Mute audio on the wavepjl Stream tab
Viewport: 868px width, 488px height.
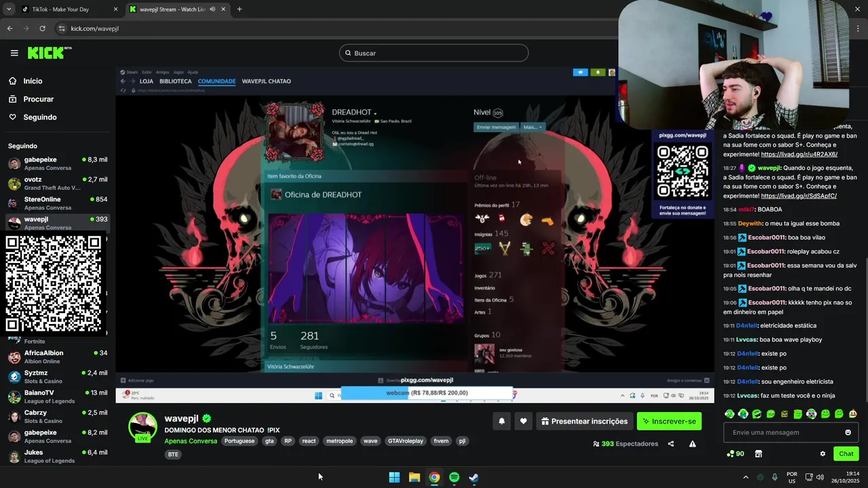pos(212,9)
